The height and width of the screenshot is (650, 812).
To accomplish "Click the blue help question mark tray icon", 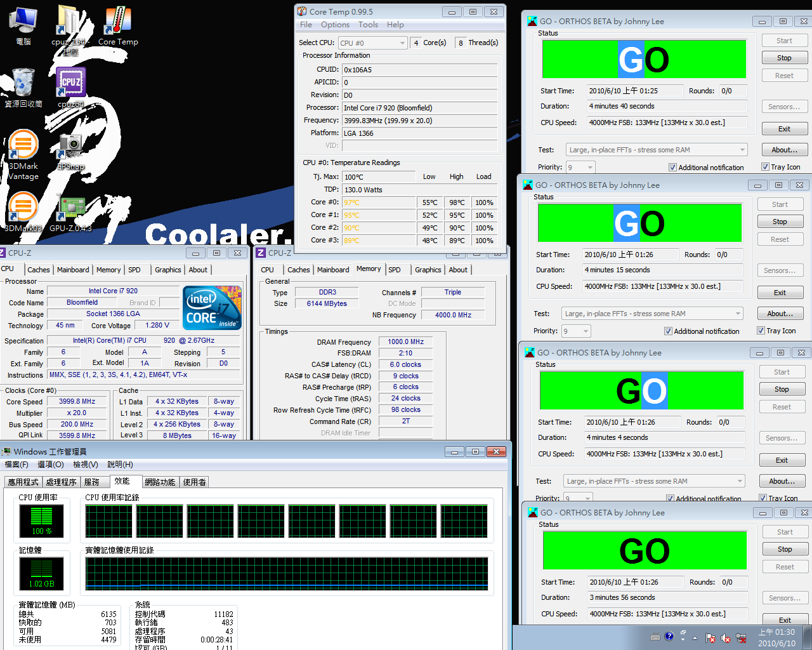I will tap(669, 636).
